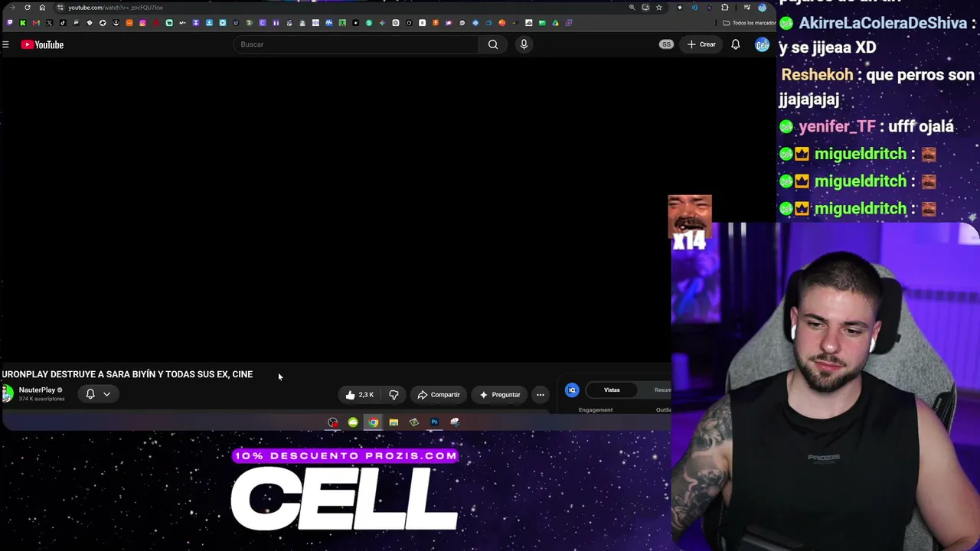
Task: Go to the YouTube home logo
Action: click(x=42, y=44)
